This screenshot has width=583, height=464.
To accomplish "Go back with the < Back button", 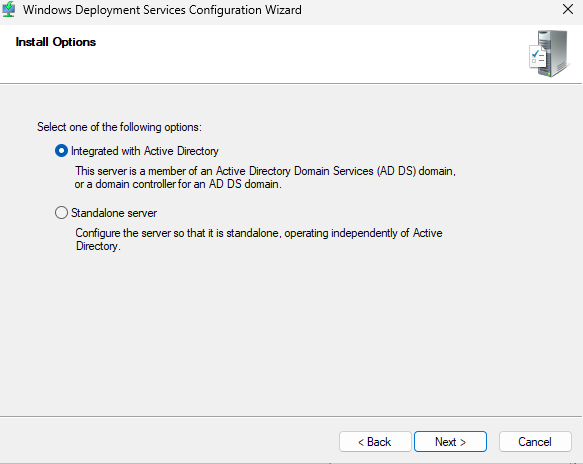I will pyautogui.click(x=375, y=442).
